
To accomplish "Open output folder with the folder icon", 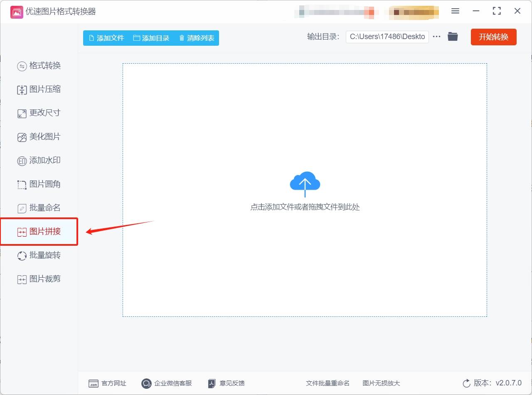I will tap(453, 37).
